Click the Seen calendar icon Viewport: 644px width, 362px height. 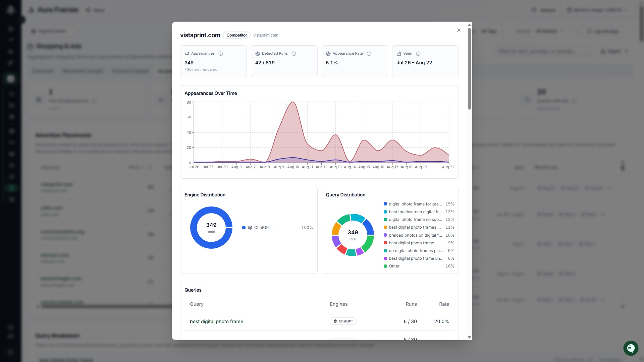coord(399,54)
